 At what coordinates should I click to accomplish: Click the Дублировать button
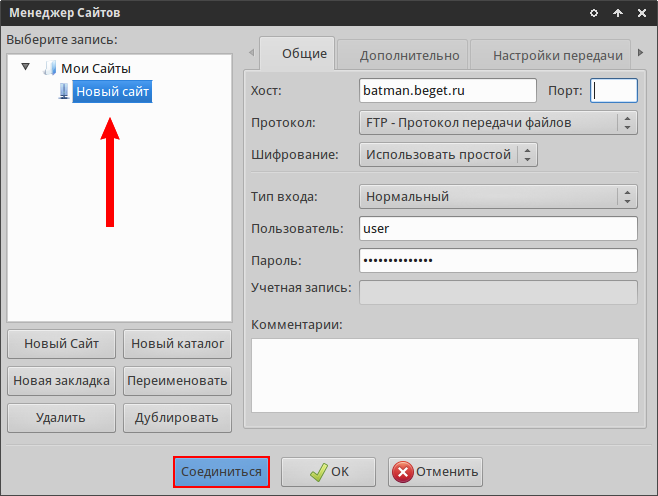[x=177, y=418]
